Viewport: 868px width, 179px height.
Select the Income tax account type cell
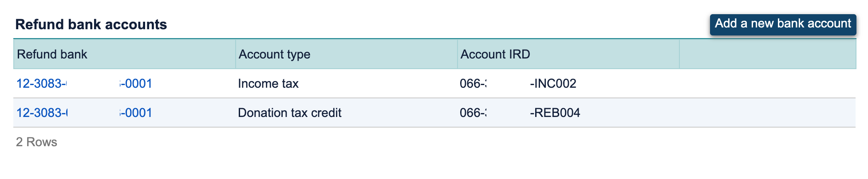(268, 83)
